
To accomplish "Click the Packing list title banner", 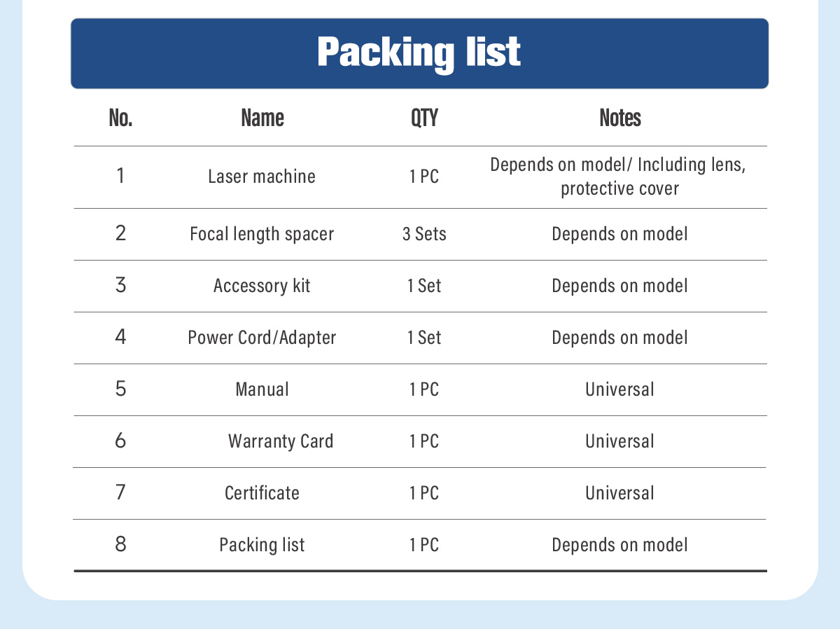I will (x=419, y=53).
